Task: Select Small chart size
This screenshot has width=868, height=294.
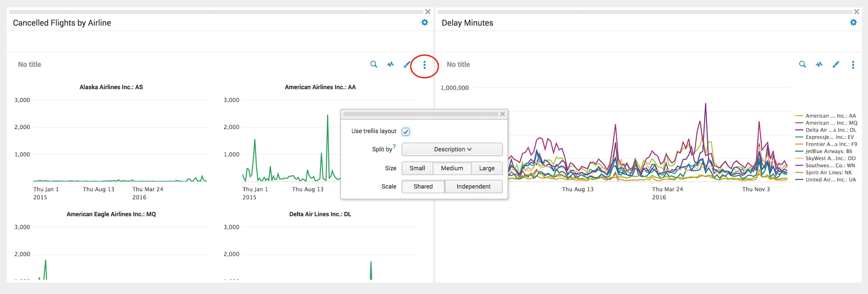Action: coord(417,168)
